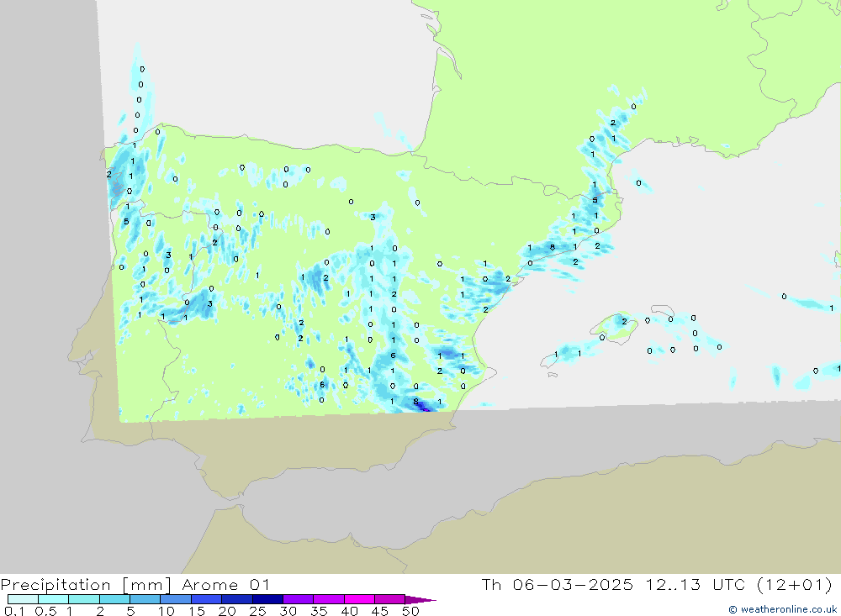The width and height of the screenshot is (841, 616).
Task: Select the 0.5–1 mm legend color box
Action: click(53, 599)
